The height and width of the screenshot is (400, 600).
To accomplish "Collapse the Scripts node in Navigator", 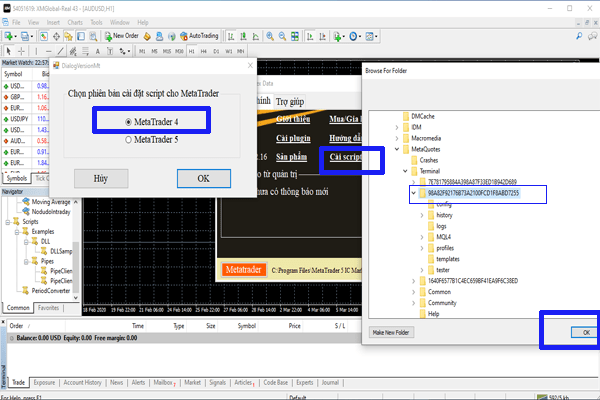I will pos(7,222).
